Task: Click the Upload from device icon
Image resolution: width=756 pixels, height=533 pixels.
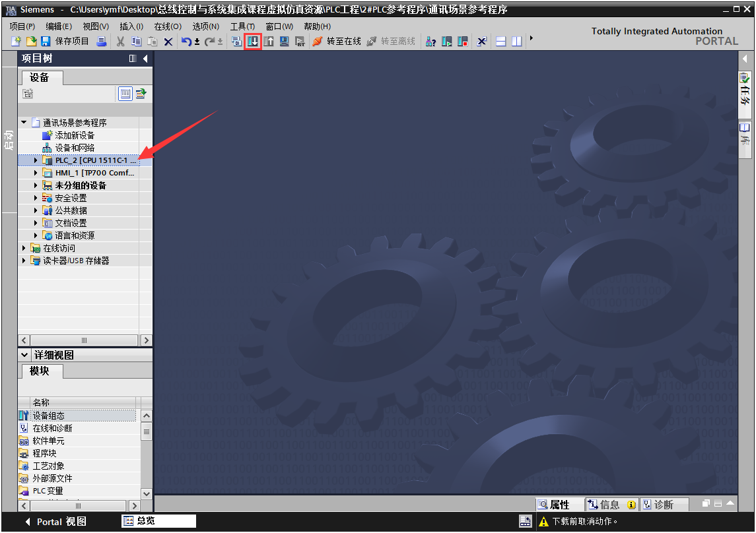Action: coord(269,42)
